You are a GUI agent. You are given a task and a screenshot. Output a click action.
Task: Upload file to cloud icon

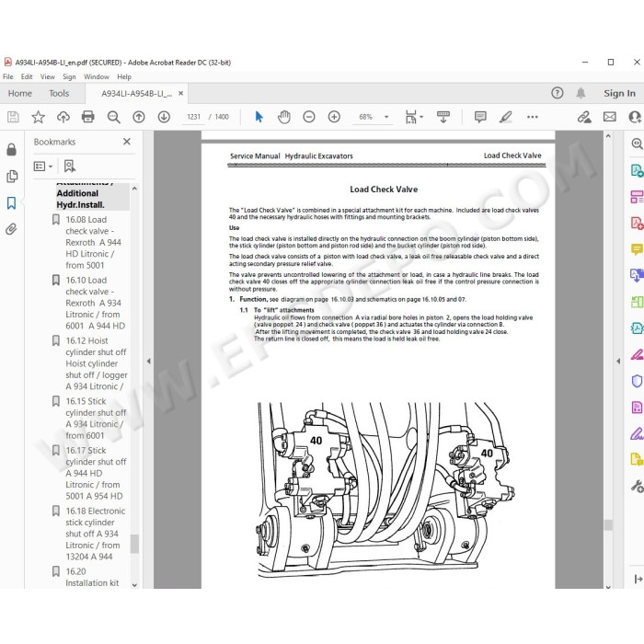click(63, 117)
